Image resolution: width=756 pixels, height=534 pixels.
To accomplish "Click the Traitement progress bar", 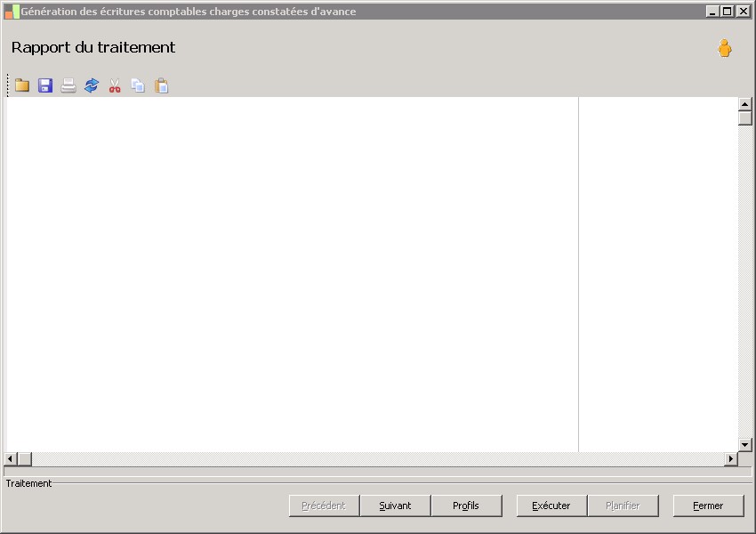I will pyautogui.click(x=377, y=472).
